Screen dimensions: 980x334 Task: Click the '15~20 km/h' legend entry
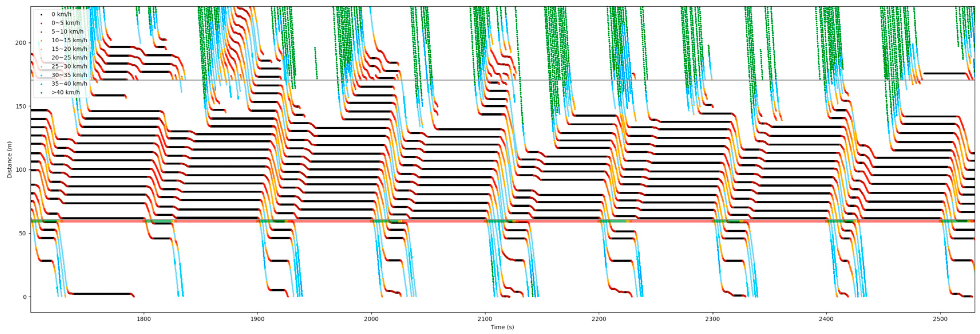pos(69,49)
